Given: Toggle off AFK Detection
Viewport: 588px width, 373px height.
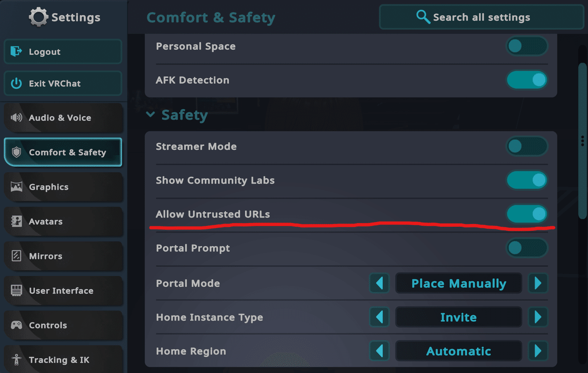Looking at the screenshot, I should [527, 80].
